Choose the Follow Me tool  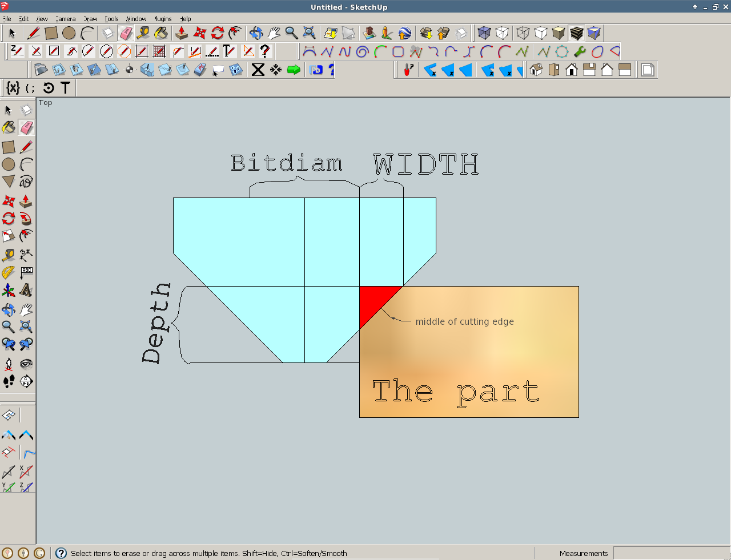coord(26,236)
